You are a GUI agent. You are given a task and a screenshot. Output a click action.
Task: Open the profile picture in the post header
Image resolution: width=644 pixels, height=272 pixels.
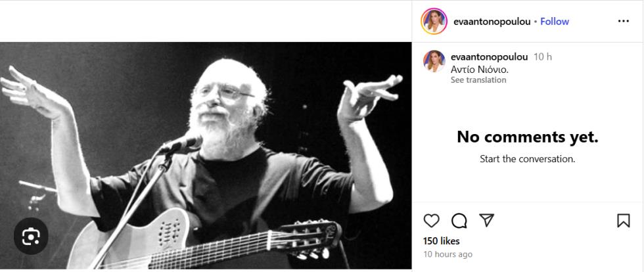(x=434, y=21)
